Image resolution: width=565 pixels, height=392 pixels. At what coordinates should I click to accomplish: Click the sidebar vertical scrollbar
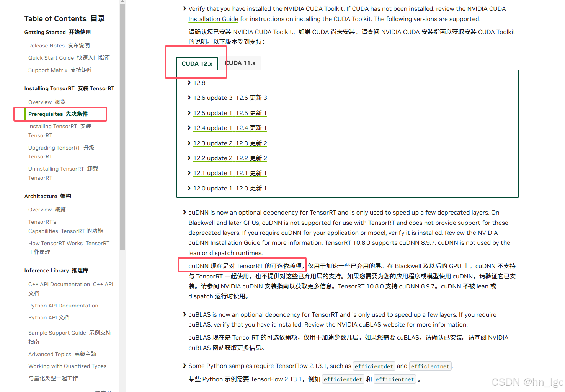(x=122, y=126)
